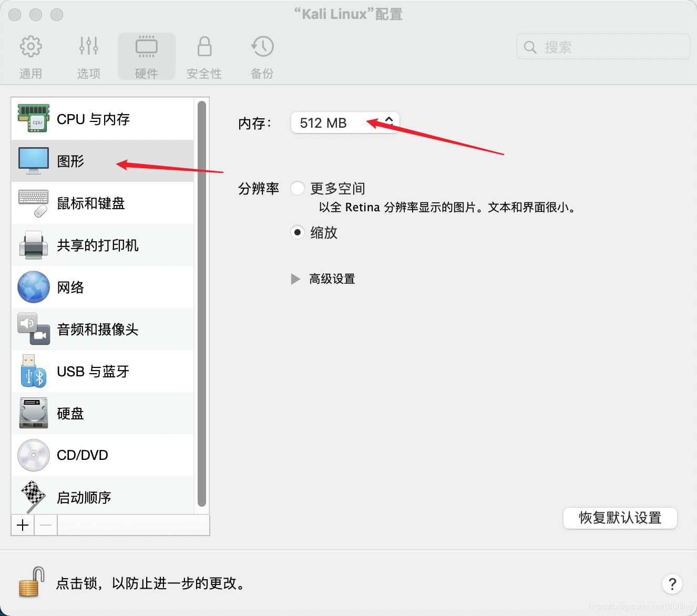Select the CPU 与内存 memory chip icon
The image size is (697, 616).
[x=34, y=119]
